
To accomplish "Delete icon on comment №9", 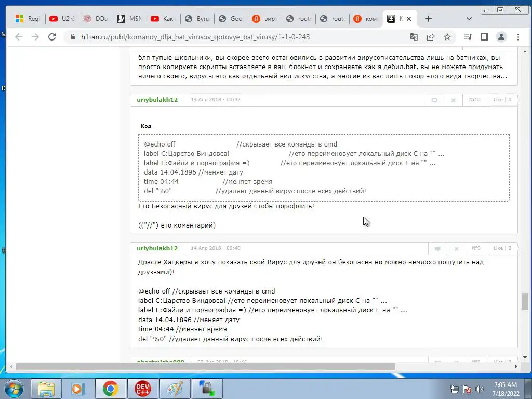I will pos(456,249).
